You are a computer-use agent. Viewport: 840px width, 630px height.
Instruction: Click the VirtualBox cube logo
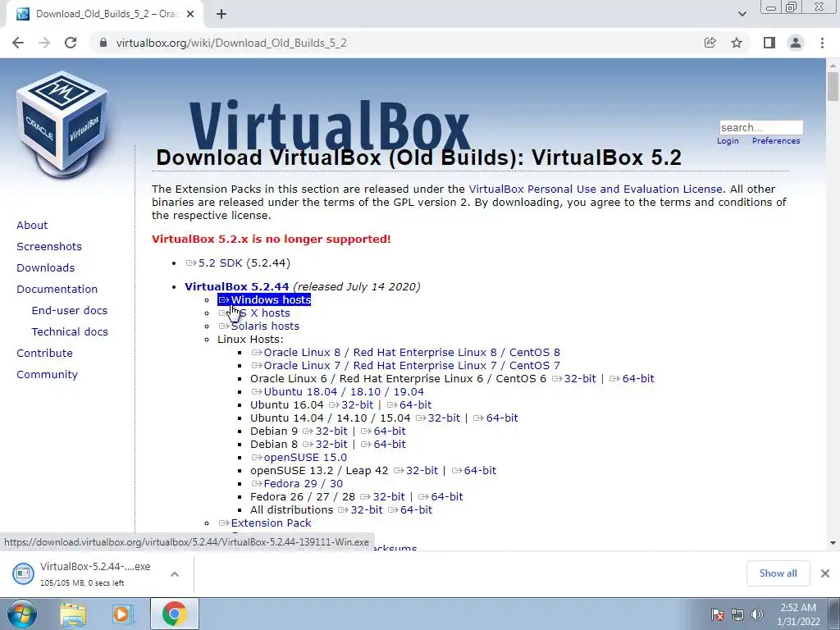point(62,125)
